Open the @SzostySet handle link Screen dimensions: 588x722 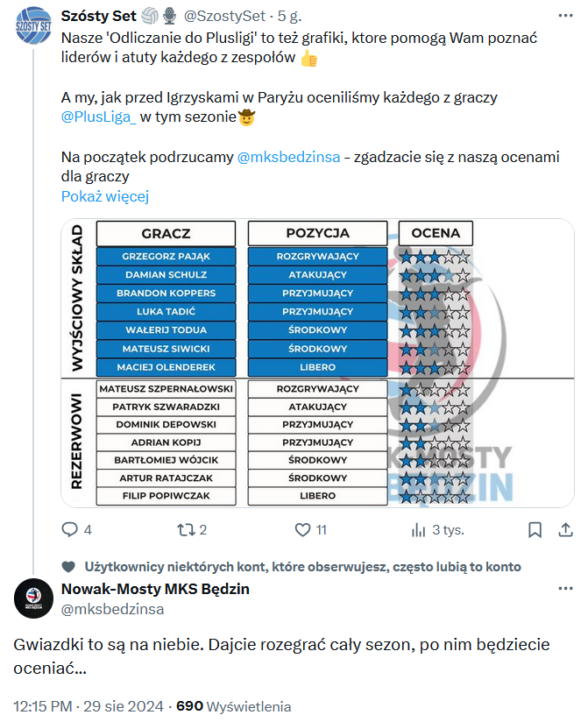pyautogui.click(x=227, y=17)
